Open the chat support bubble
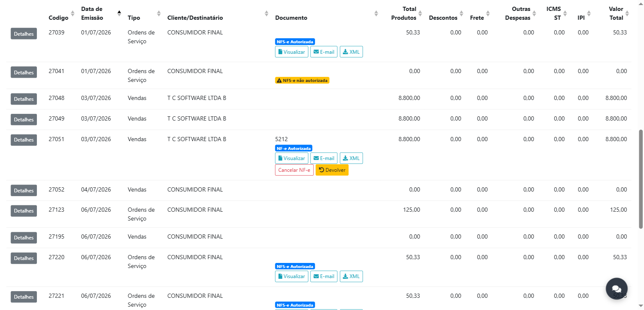Viewport: 644px width, 310px height. coord(616,289)
